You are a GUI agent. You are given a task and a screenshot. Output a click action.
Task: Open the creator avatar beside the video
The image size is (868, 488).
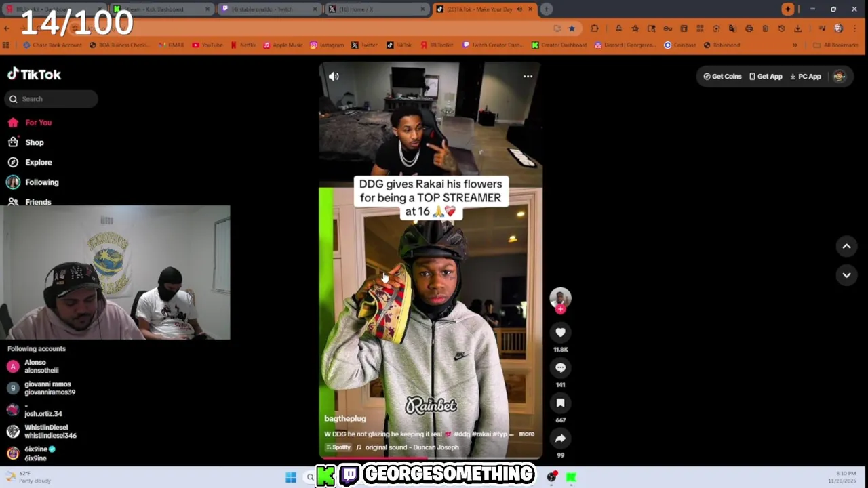560,298
